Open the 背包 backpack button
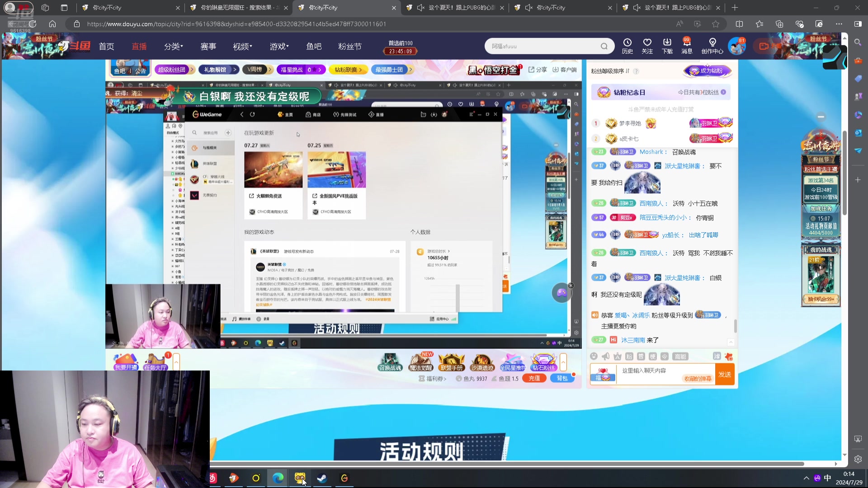Screen dimensions: 868x488 click(562, 379)
